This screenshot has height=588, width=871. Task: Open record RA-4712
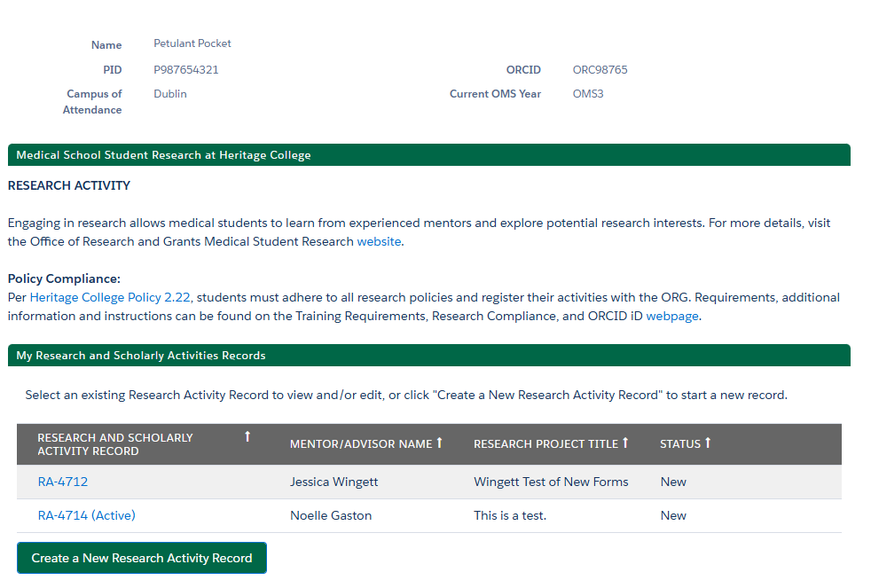(62, 482)
